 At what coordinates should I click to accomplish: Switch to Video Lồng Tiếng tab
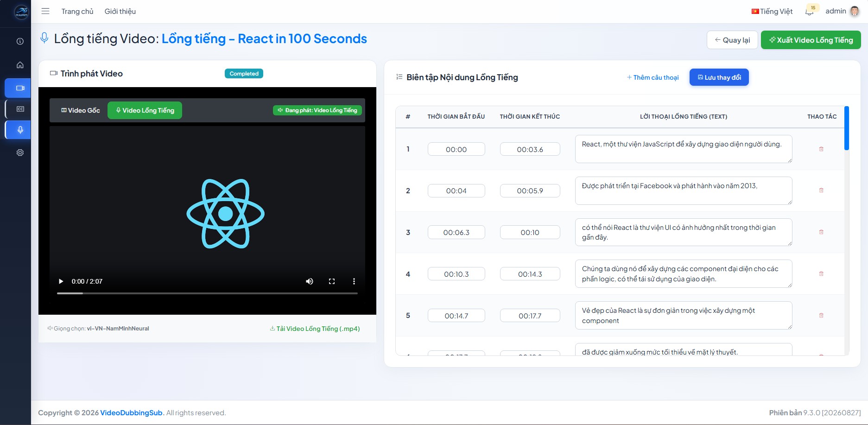pos(145,110)
